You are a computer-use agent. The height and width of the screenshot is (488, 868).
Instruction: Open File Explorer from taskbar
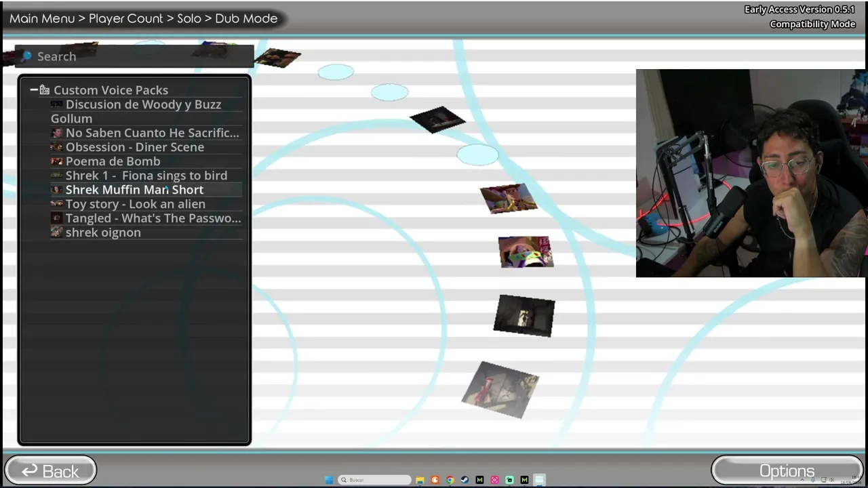click(x=420, y=480)
